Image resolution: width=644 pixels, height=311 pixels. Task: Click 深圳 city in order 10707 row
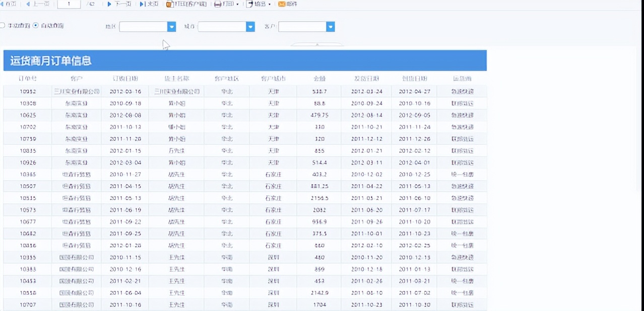(273, 305)
